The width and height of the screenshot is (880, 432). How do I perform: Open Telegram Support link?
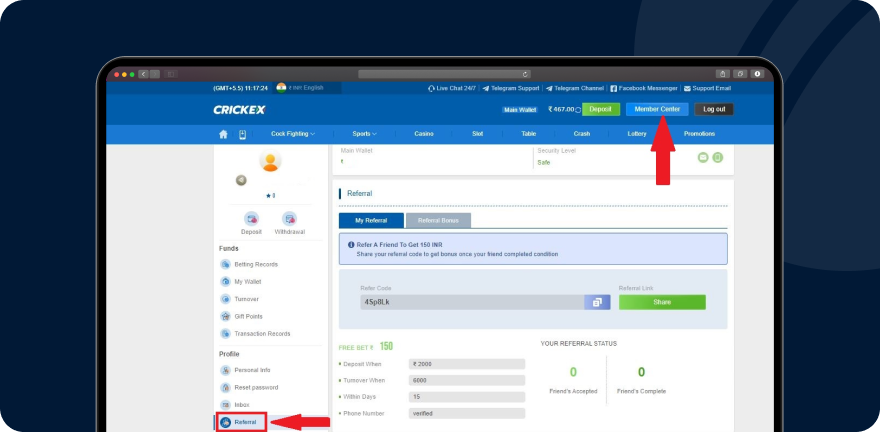[511, 88]
